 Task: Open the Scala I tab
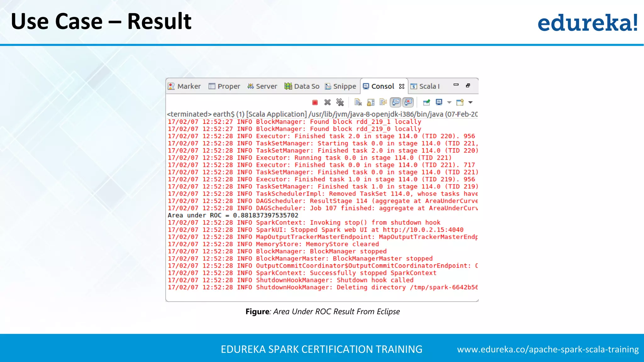pyautogui.click(x=425, y=86)
